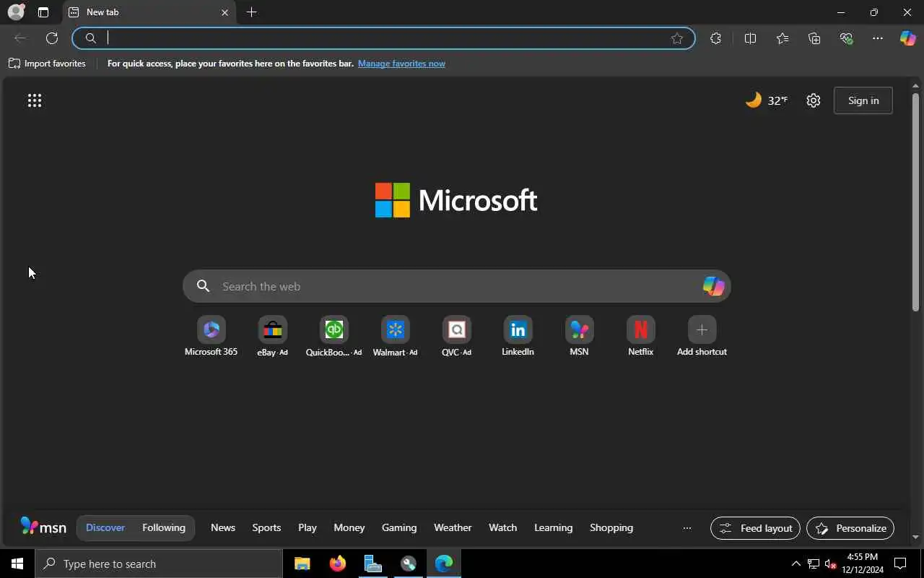Click the msn logo in feed bar
924x578 pixels.
coord(43,527)
